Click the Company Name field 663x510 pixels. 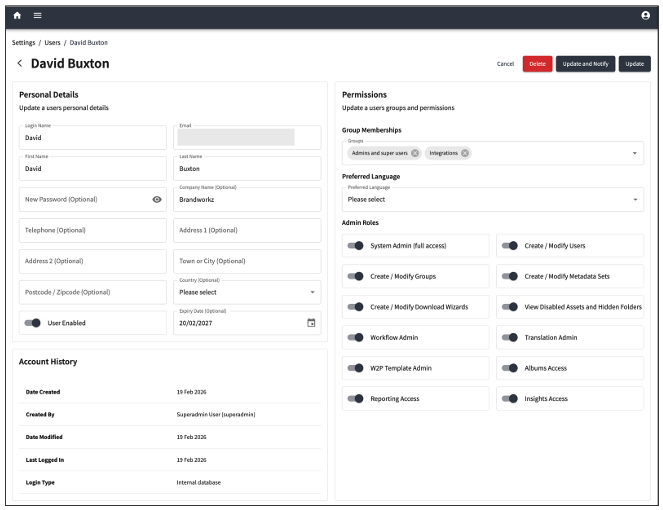click(247, 199)
